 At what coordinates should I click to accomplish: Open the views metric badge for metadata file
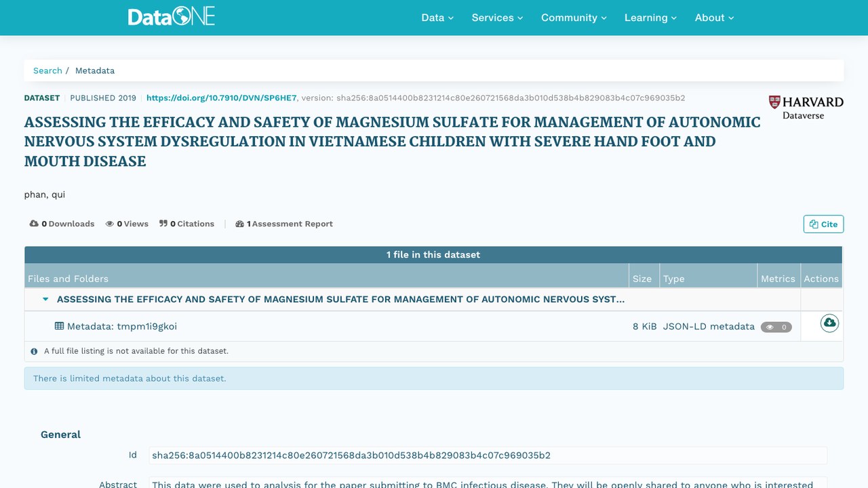(x=776, y=327)
